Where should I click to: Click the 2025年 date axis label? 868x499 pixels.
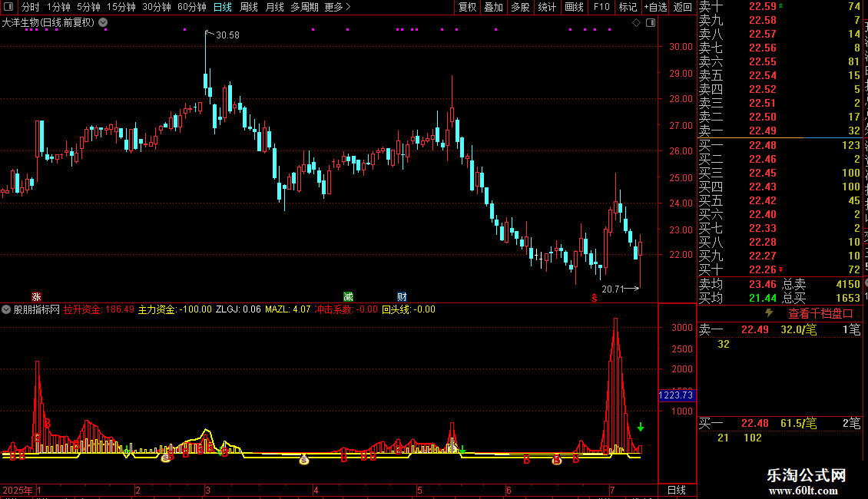pyautogui.click(x=17, y=490)
